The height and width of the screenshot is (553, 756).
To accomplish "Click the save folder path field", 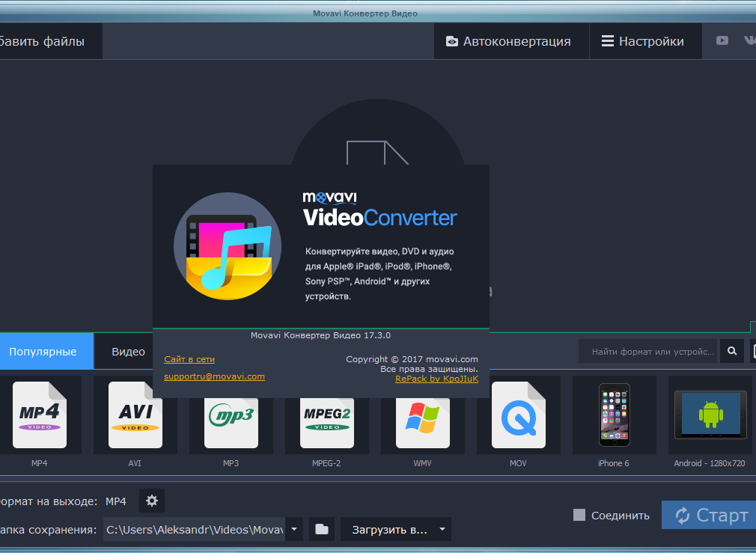I will pos(195,529).
